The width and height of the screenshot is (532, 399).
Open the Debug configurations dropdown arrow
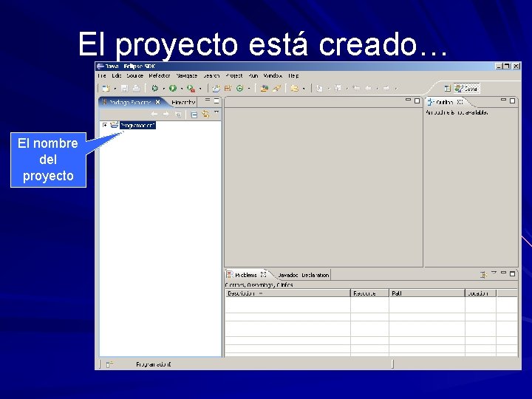164,89
